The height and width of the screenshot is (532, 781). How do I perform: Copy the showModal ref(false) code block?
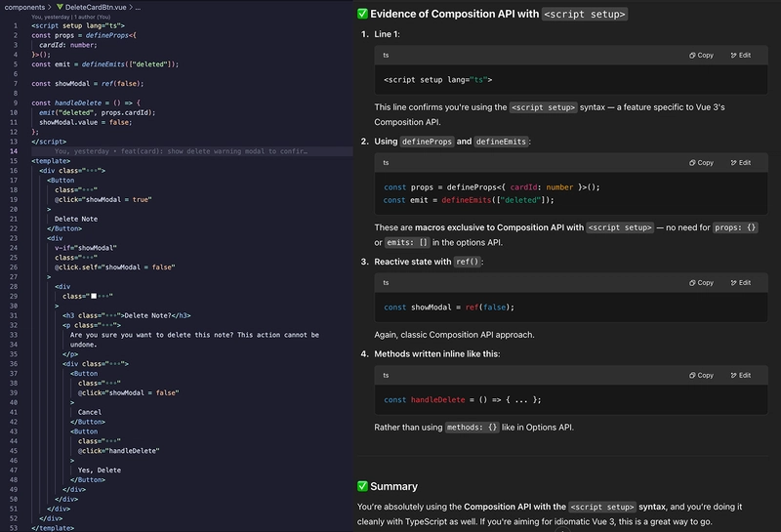tap(701, 283)
